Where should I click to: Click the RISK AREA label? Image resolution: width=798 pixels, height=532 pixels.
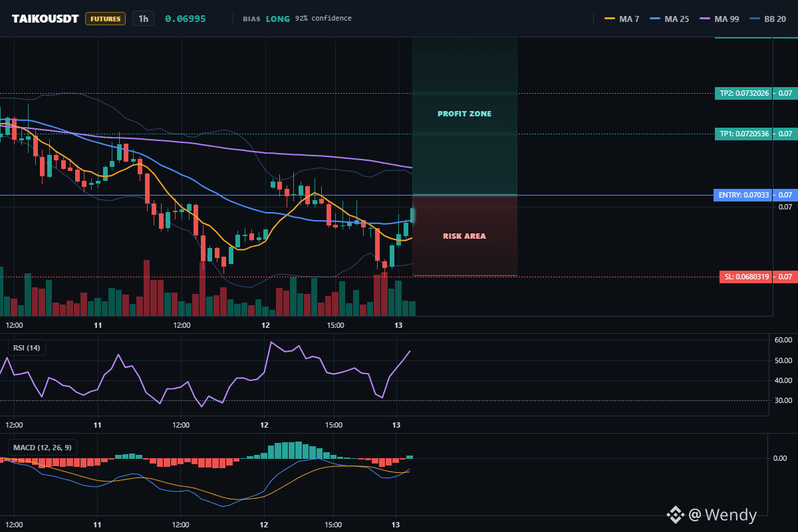click(x=464, y=236)
